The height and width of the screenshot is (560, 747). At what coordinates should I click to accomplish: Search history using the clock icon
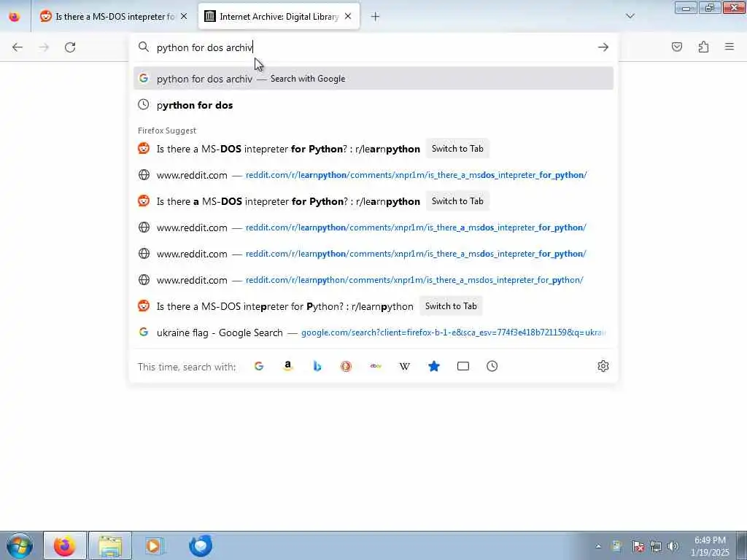492,366
